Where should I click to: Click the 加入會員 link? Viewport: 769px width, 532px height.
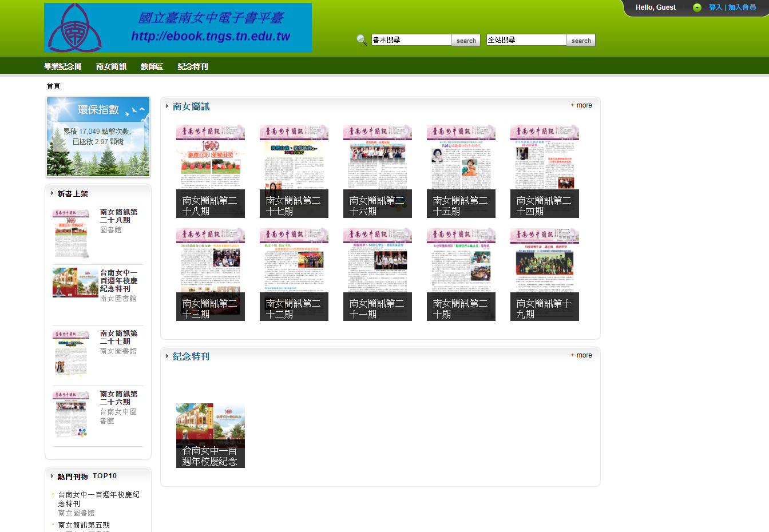pyautogui.click(x=742, y=7)
